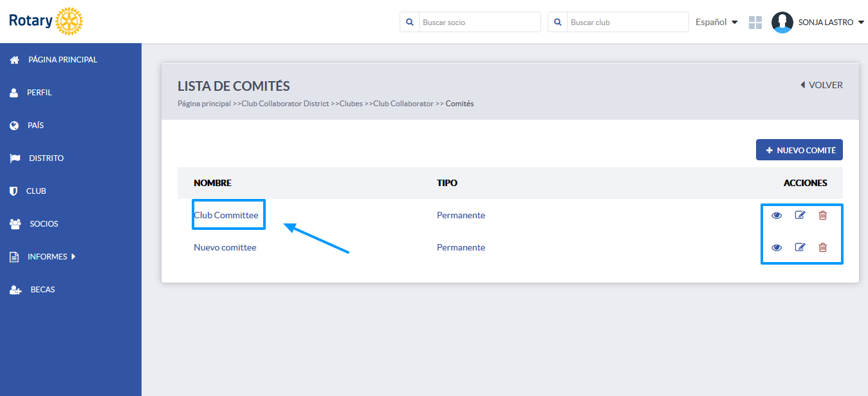Image resolution: width=868 pixels, height=396 pixels.
Task: Open the Español language dropdown
Action: [716, 22]
